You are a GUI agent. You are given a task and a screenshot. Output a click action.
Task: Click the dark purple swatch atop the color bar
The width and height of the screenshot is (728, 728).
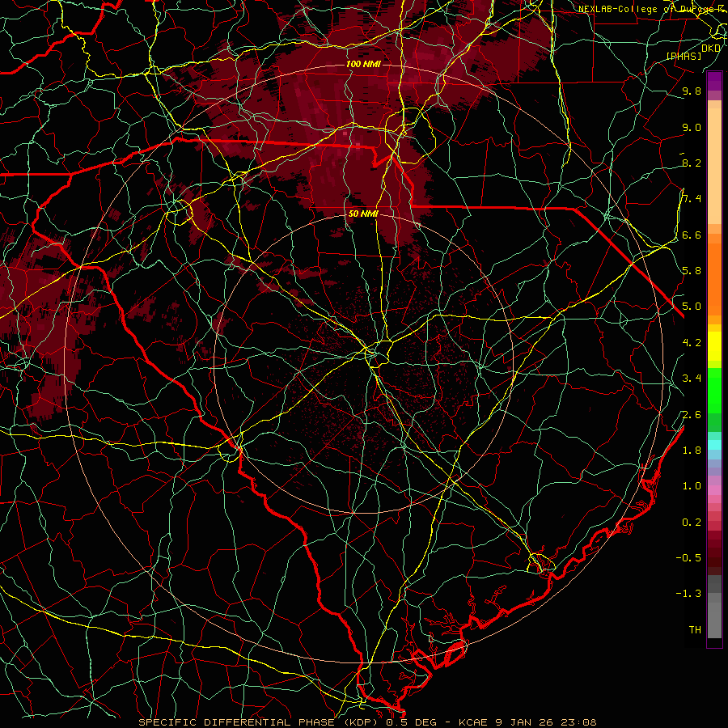tap(714, 77)
